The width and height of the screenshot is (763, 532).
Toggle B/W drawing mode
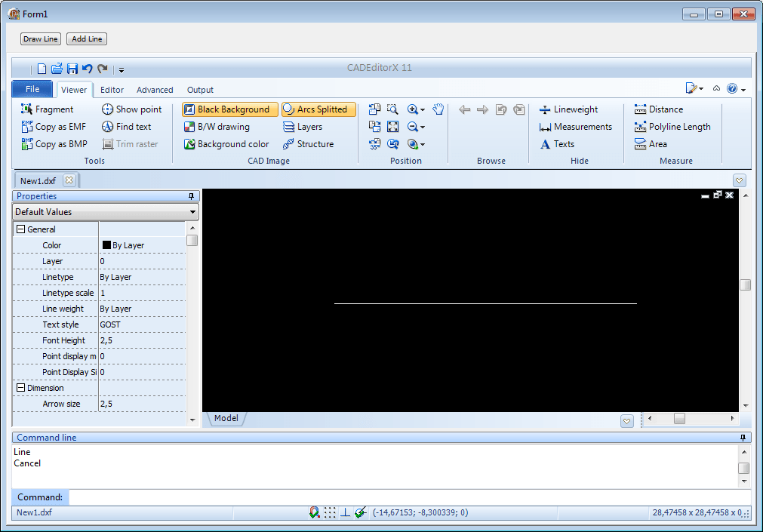(x=217, y=127)
